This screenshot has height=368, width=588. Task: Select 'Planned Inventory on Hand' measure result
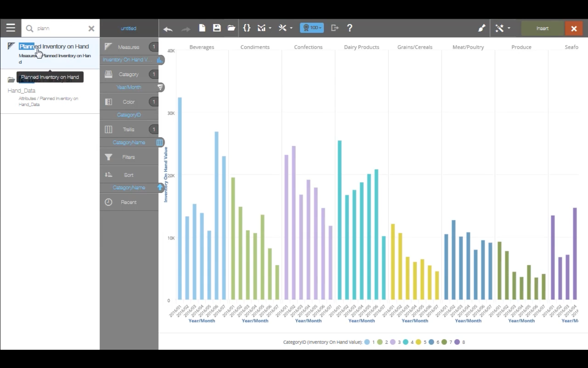50,53
